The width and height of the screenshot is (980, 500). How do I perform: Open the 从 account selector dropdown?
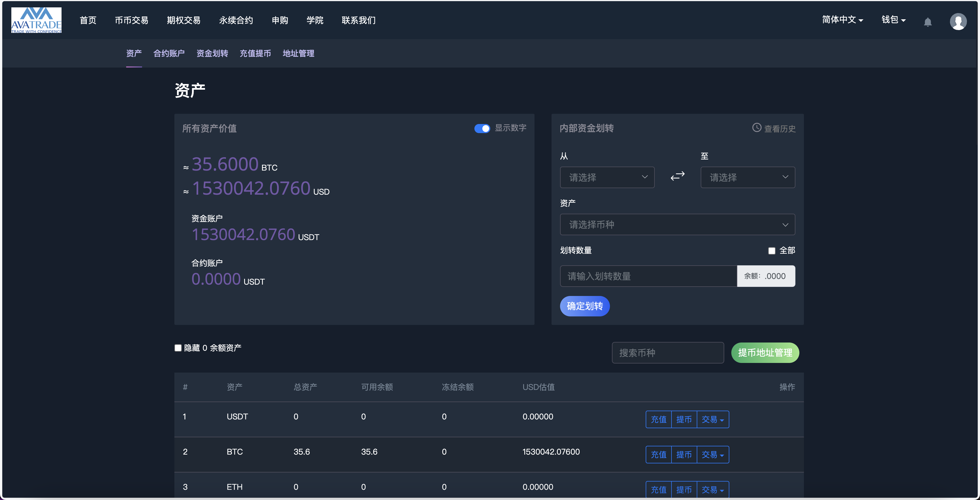[x=607, y=177]
